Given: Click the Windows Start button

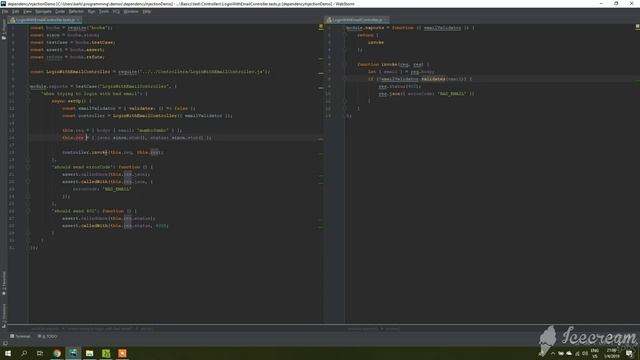Looking at the screenshot, I should (7, 353).
